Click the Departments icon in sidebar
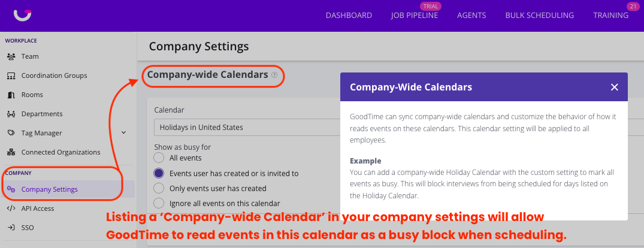 point(11,114)
